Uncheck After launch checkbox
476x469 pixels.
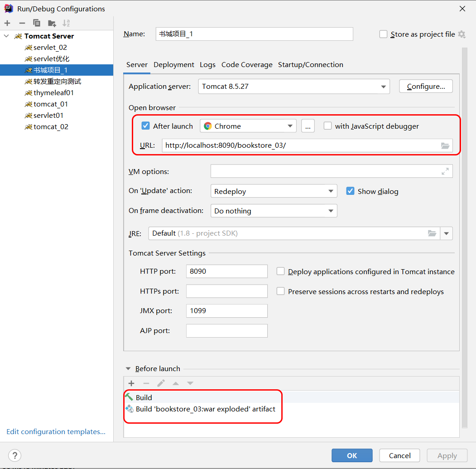[146, 126]
